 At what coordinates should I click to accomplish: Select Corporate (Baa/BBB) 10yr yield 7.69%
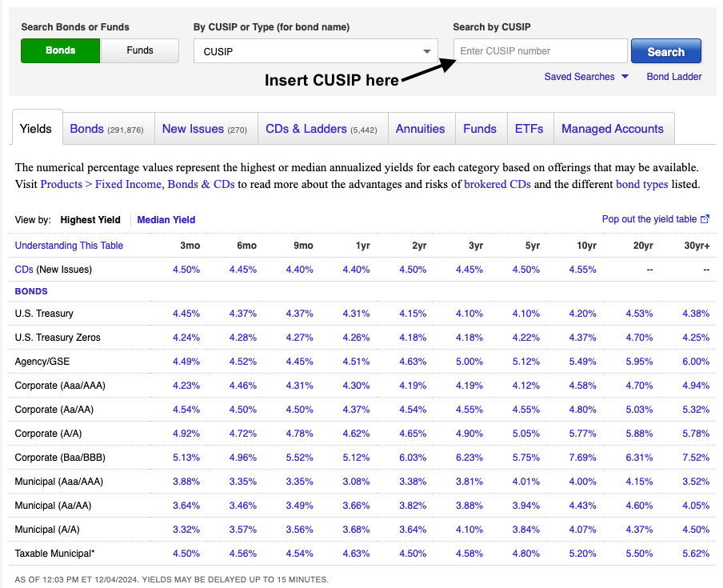pyautogui.click(x=582, y=458)
